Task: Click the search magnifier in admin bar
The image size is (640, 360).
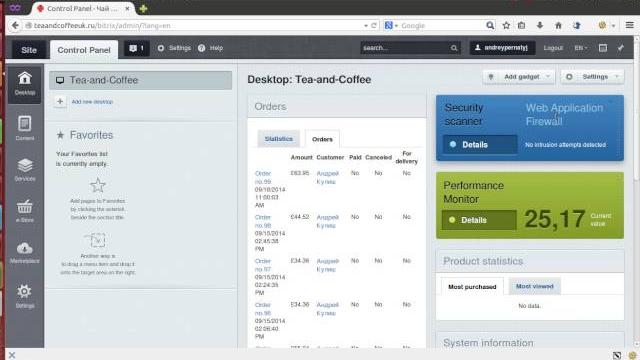Action: [x=454, y=48]
